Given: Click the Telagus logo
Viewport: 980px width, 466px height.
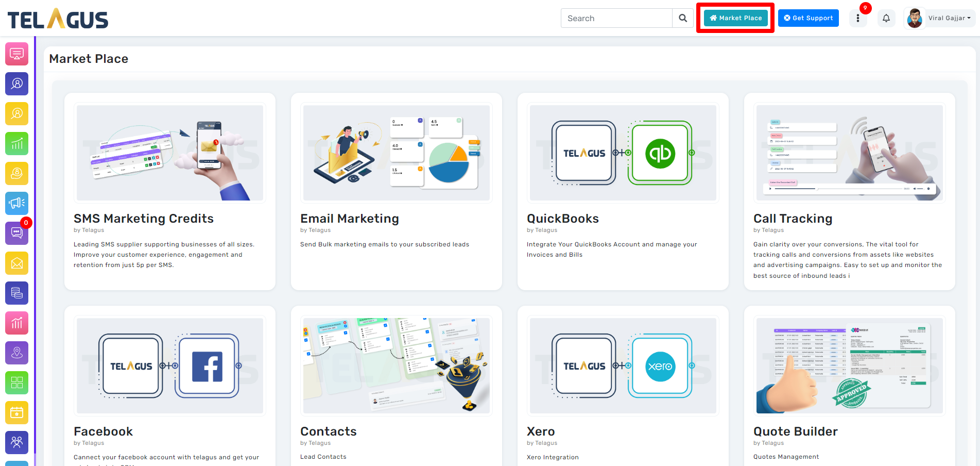Looking at the screenshot, I should tap(58, 19).
